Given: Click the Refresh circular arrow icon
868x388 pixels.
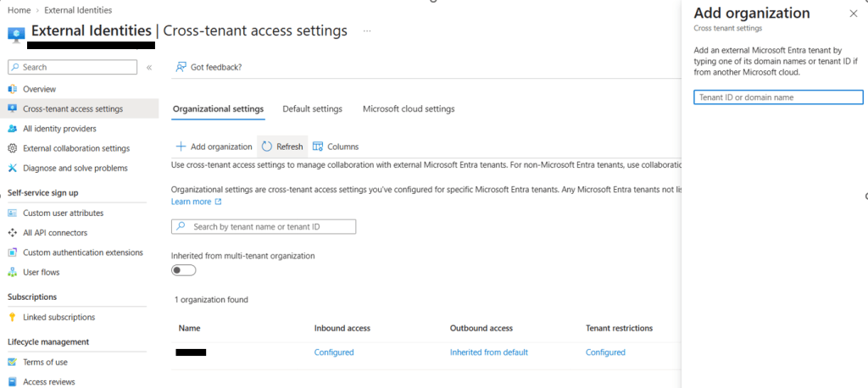Looking at the screenshot, I should click(x=267, y=147).
